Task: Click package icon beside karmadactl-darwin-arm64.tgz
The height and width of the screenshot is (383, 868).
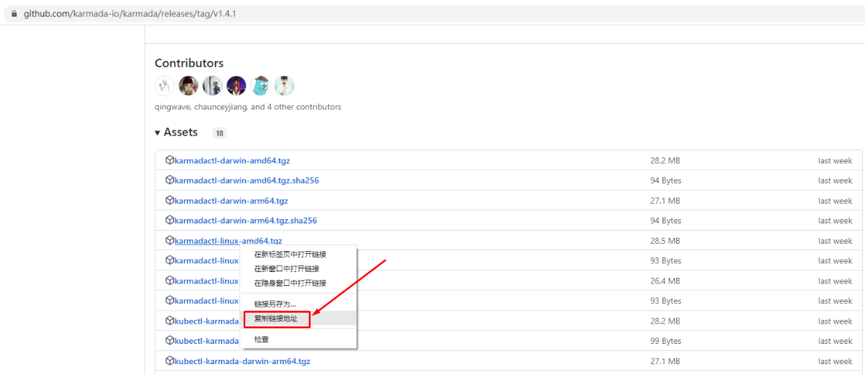Action: (169, 200)
